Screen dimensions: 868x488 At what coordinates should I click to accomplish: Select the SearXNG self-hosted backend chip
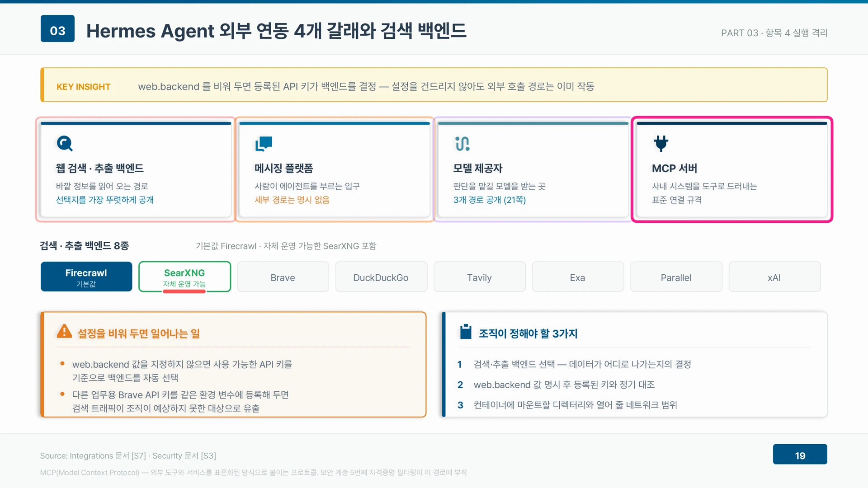coord(184,277)
